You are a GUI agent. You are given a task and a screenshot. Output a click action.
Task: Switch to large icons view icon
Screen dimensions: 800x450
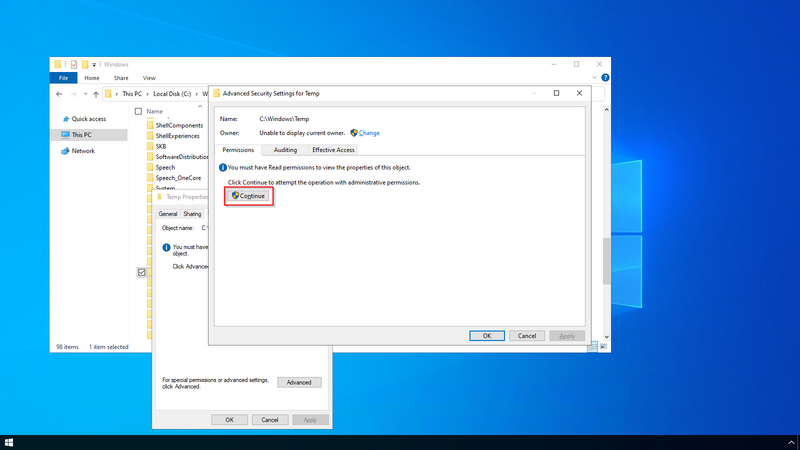click(604, 346)
